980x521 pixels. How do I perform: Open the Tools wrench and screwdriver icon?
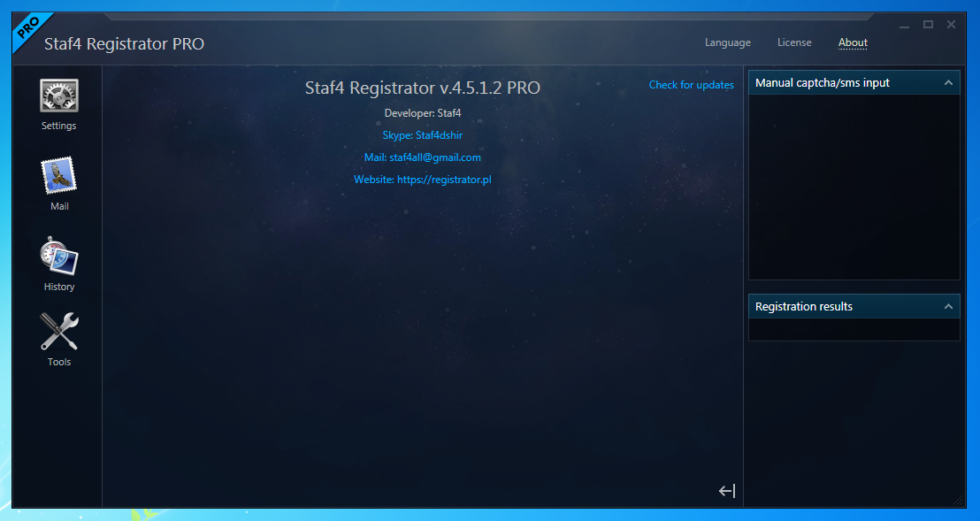pos(59,332)
